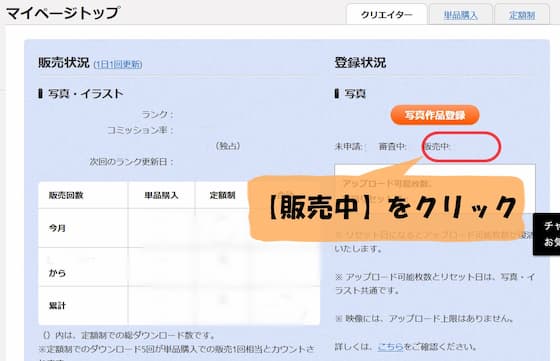Click the orange 写真作品登録 button

tap(435, 115)
